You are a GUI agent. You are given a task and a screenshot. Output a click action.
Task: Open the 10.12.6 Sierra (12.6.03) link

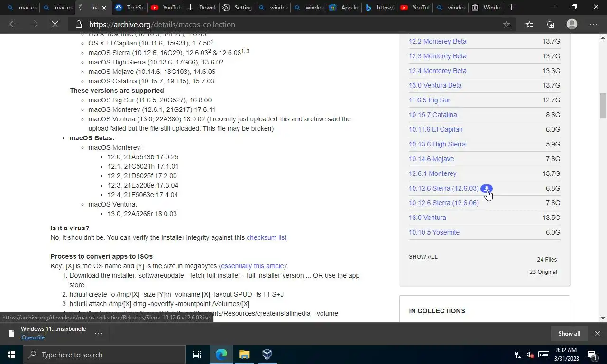(x=443, y=188)
